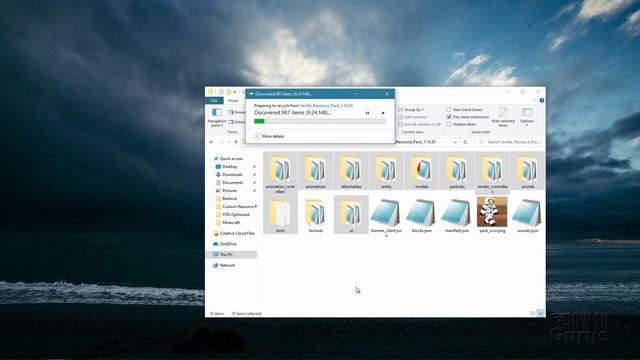This screenshot has height=360, width=640.
Task: Open Downloads in navigation pane
Action: coord(232,174)
